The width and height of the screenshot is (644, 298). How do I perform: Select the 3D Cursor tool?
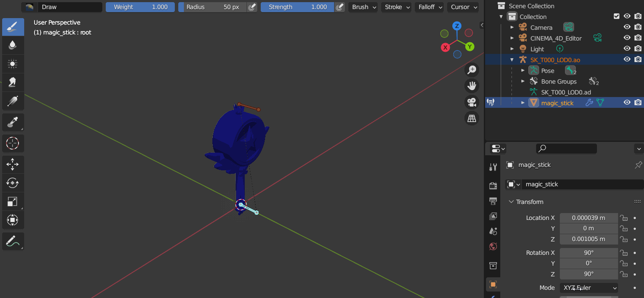(13, 143)
